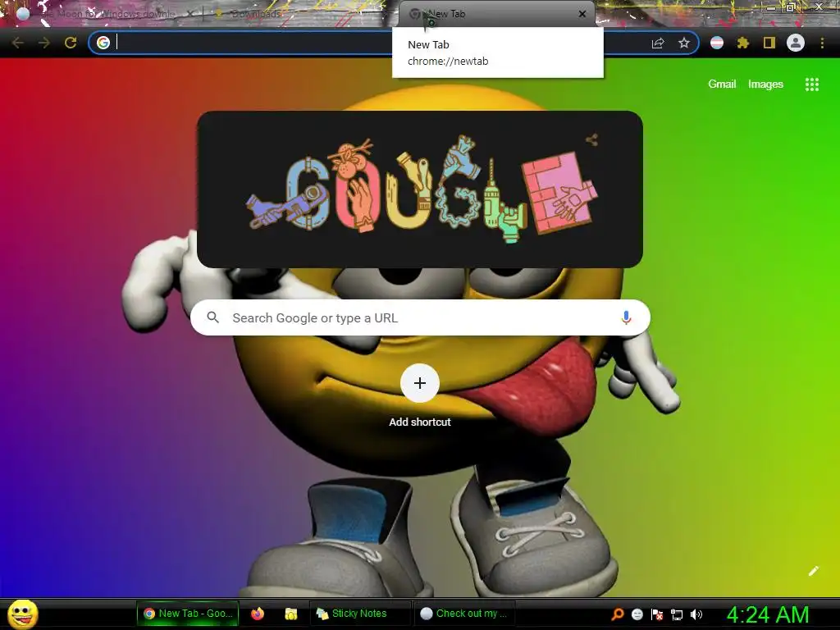Click the Google G icon in the address bar
Viewport: 840px width, 630px height.
pyautogui.click(x=103, y=43)
